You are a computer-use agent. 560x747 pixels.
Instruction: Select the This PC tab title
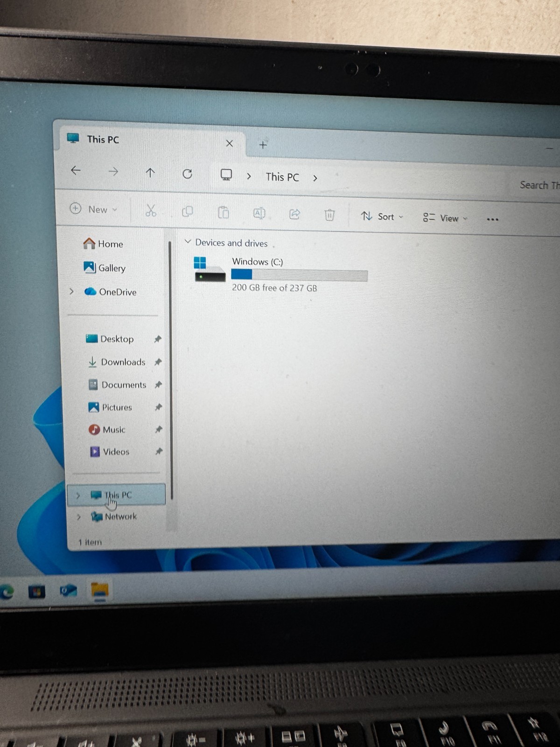coord(103,140)
